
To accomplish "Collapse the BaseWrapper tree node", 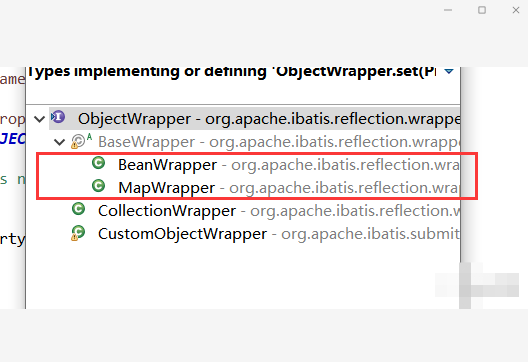I will [60, 142].
